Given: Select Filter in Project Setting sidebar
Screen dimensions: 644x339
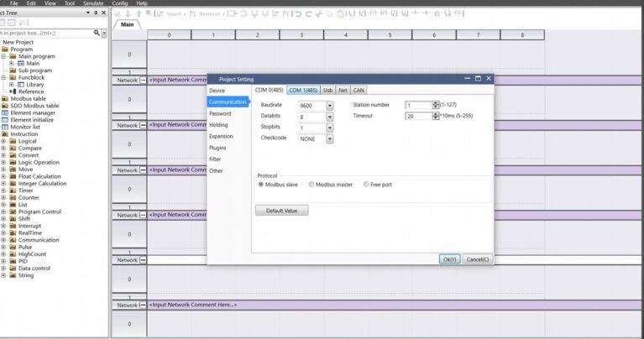Looking at the screenshot, I should tap(215, 159).
